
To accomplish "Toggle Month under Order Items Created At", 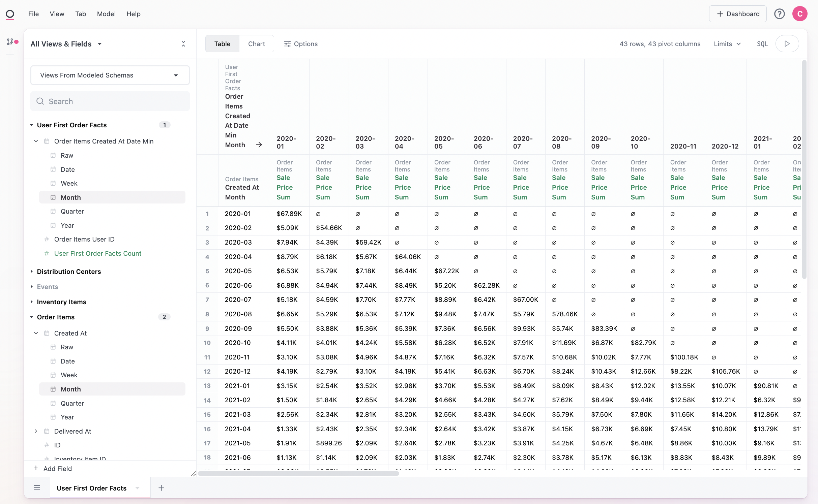I will 71,389.
